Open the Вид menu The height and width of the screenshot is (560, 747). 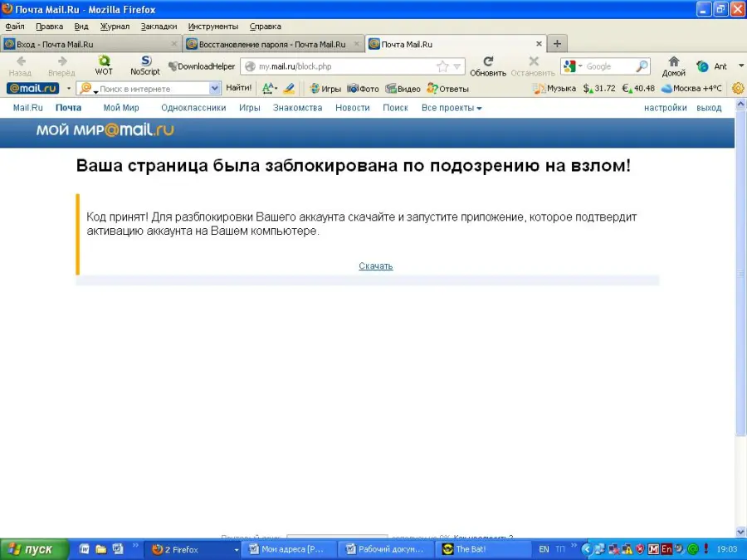[81, 27]
